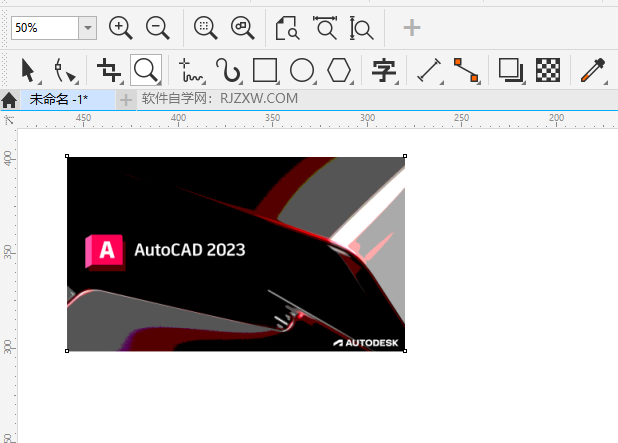Screen dimensions: 618x443
Task: Select the Zoom magnifier tool in toolbox
Action: [x=146, y=70]
